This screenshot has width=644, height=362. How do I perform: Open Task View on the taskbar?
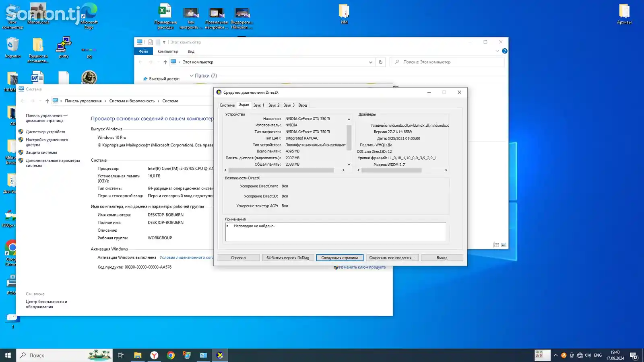[x=120, y=355]
